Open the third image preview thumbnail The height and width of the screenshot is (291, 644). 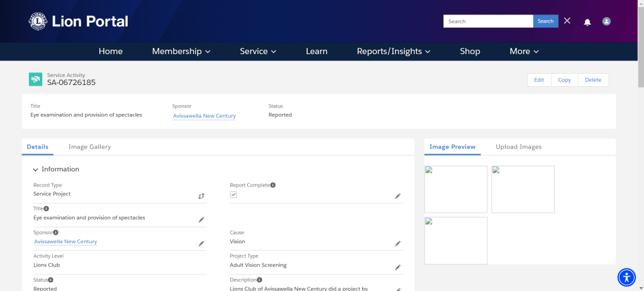(x=456, y=241)
